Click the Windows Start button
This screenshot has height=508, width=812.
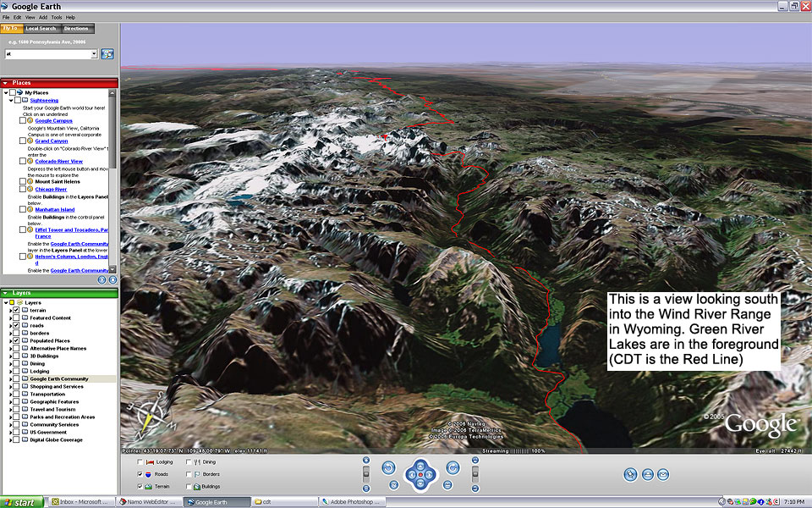(22, 502)
